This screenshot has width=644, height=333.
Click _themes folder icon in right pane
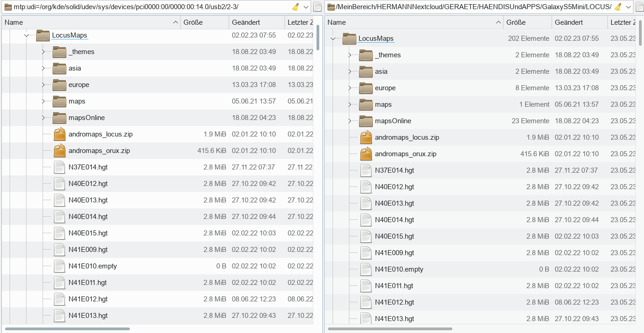coord(366,55)
